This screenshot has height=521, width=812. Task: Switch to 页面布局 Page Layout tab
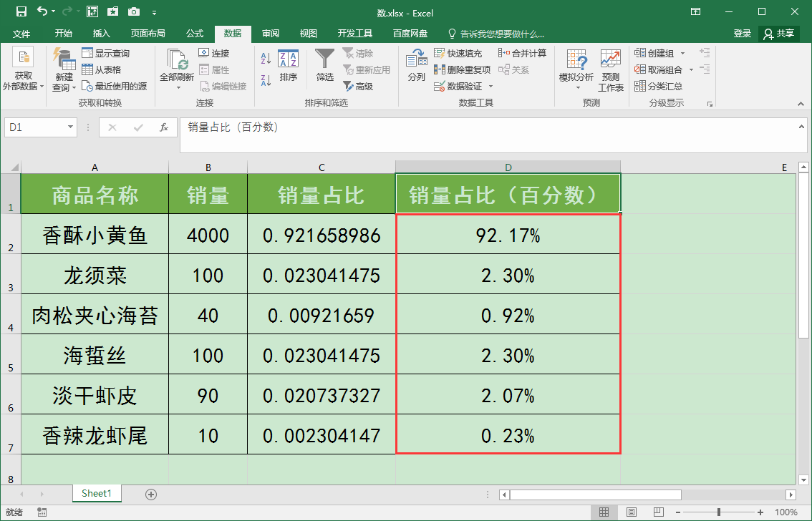pyautogui.click(x=148, y=34)
